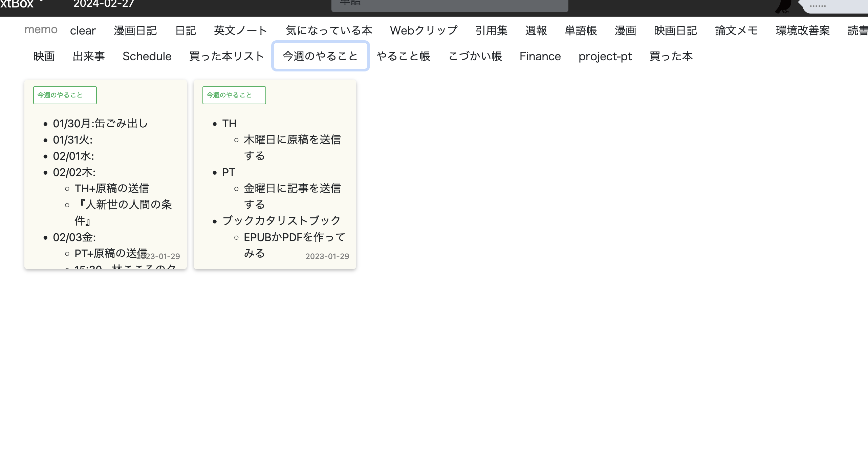Click clear to reset tag filter
868x472 pixels.
pos(83,30)
